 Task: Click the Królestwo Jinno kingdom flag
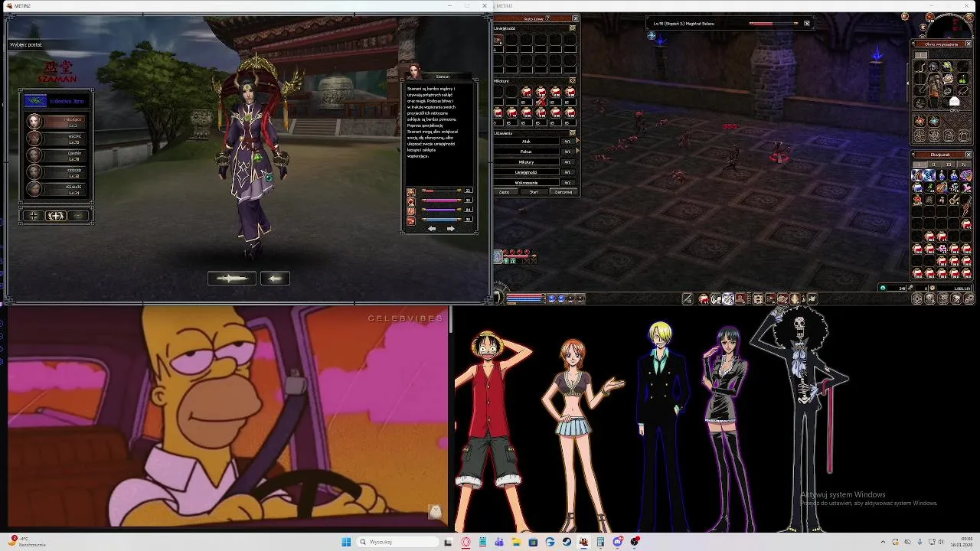click(36, 101)
